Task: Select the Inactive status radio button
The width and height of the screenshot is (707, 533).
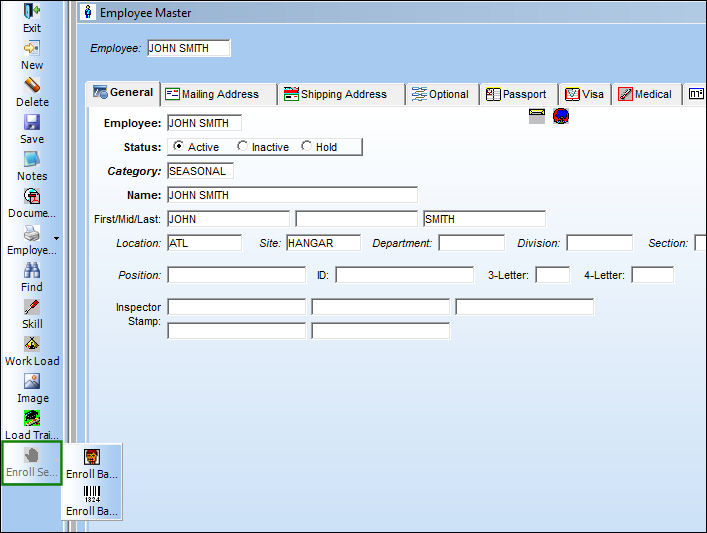Action: 243,146
